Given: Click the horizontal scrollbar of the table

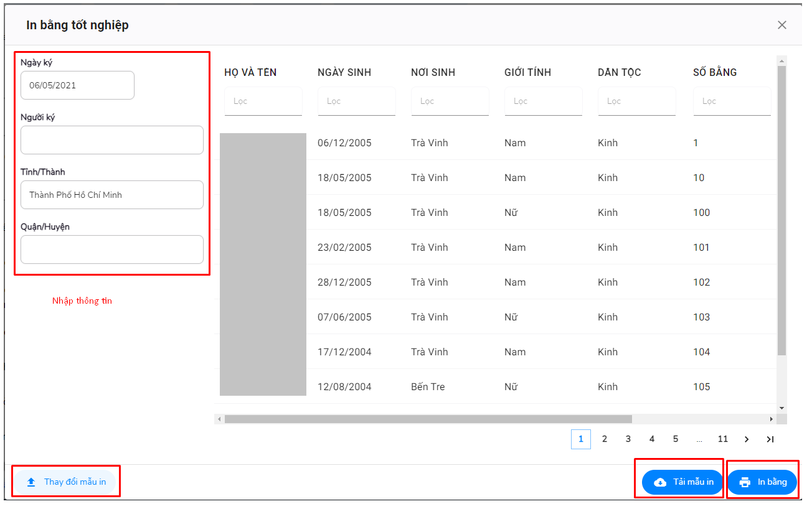Looking at the screenshot, I should (428, 419).
